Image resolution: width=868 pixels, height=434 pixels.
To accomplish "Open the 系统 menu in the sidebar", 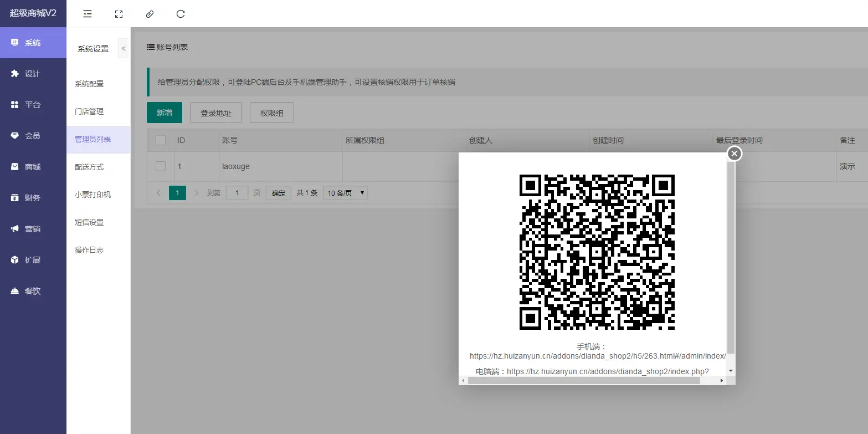I will 33,43.
